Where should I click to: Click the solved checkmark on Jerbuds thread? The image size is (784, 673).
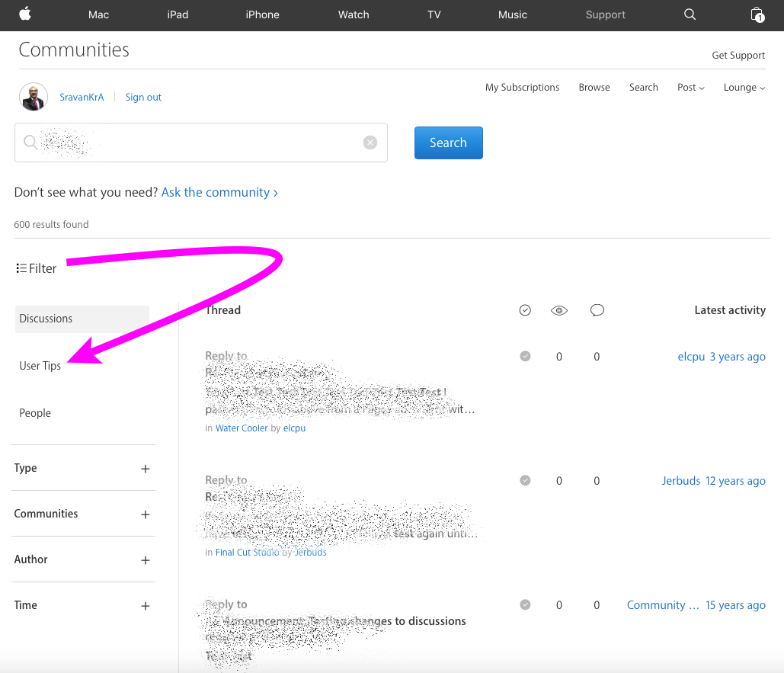(525, 480)
